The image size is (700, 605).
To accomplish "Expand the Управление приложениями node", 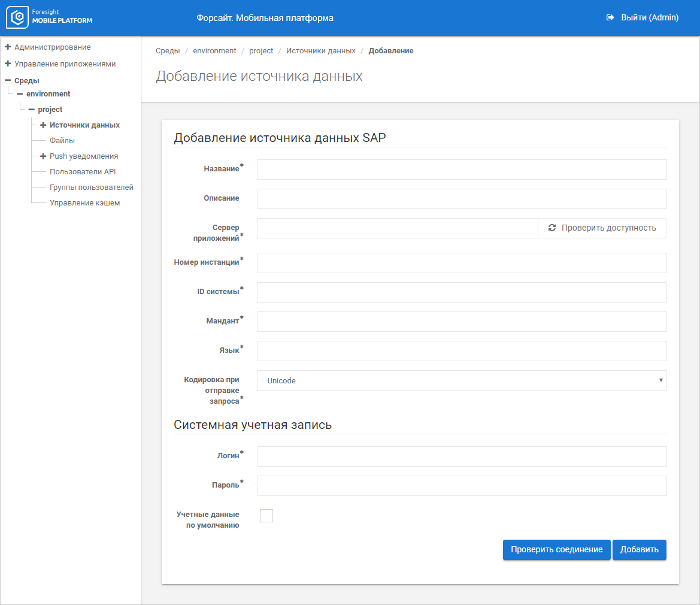I will (8, 63).
